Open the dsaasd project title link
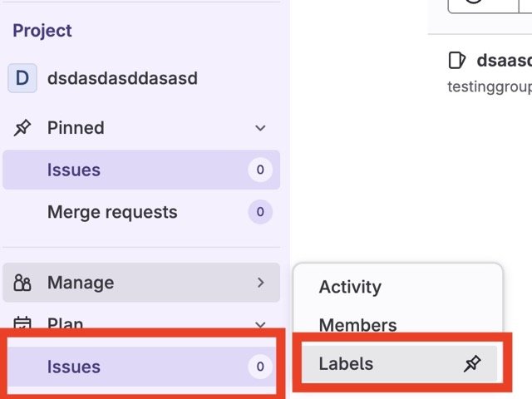Viewport: 532px width, 399px height. pyautogui.click(x=504, y=61)
